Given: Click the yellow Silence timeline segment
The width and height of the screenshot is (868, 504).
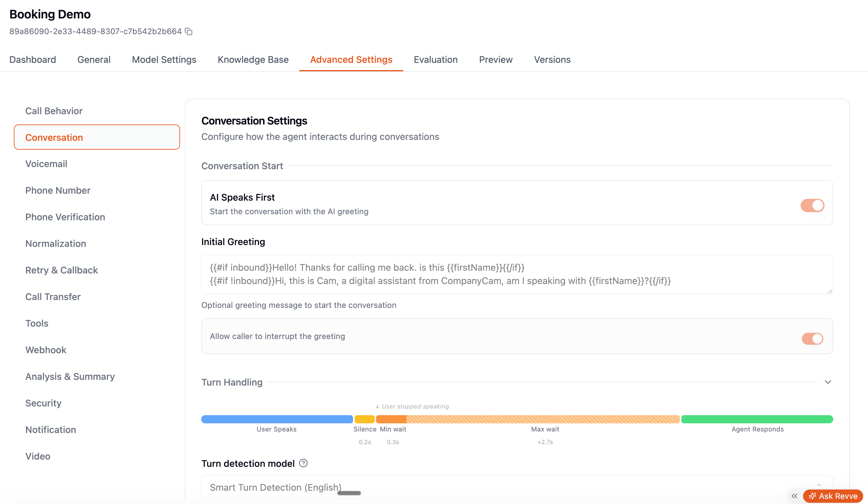Looking at the screenshot, I should coord(365,419).
